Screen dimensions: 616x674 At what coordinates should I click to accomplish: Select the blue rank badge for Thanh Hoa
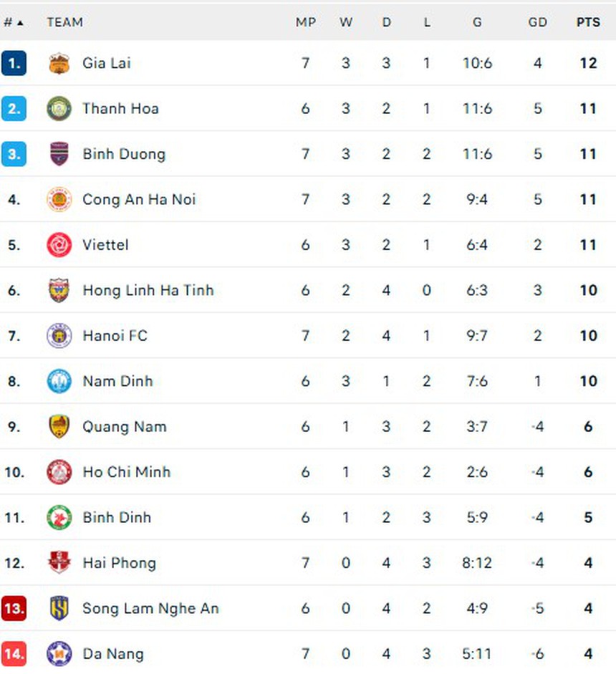[15, 108]
